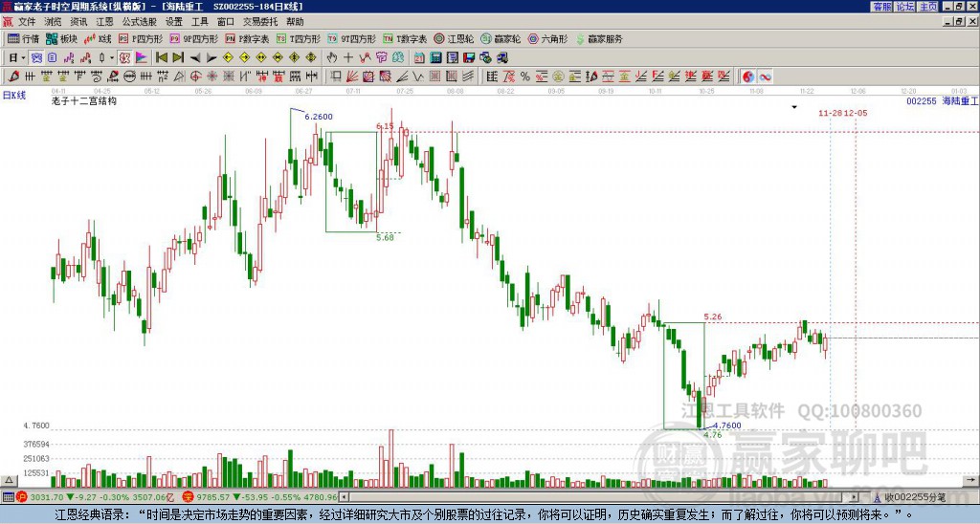The width and height of the screenshot is (980, 524).
Task: Step chart left with black arrow
Action: 195,57
